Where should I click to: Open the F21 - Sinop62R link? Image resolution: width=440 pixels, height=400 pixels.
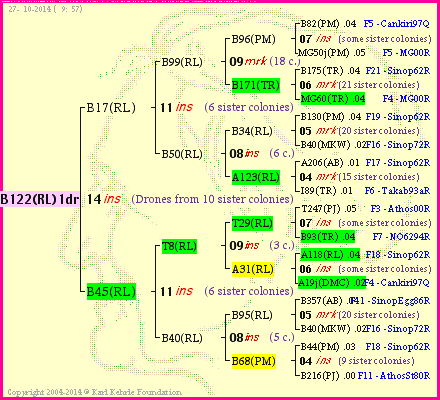point(398,71)
